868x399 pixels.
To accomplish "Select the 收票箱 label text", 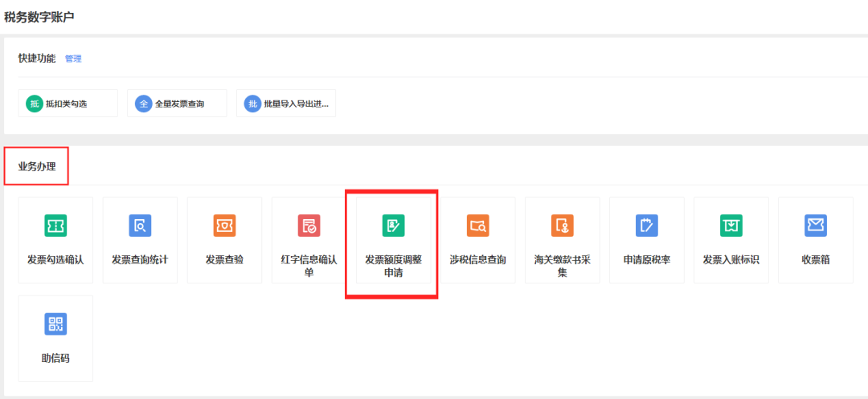I will tap(816, 260).
